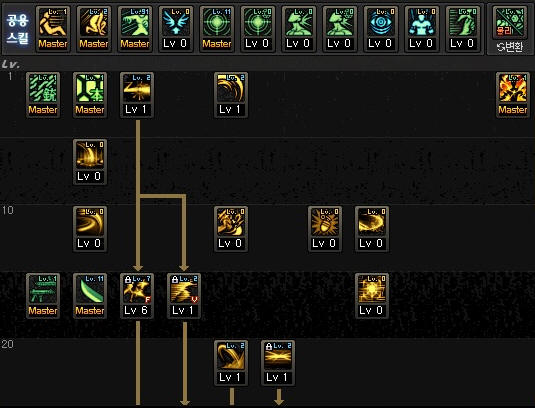
Task: Click the 변환 convert button
Action: pyautogui.click(x=510, y=47)
